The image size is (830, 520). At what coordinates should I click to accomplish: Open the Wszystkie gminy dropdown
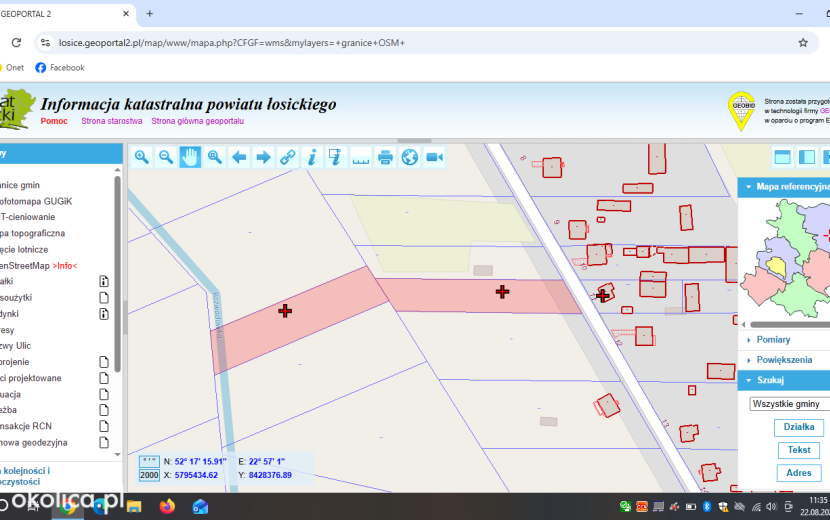[789, 404]
